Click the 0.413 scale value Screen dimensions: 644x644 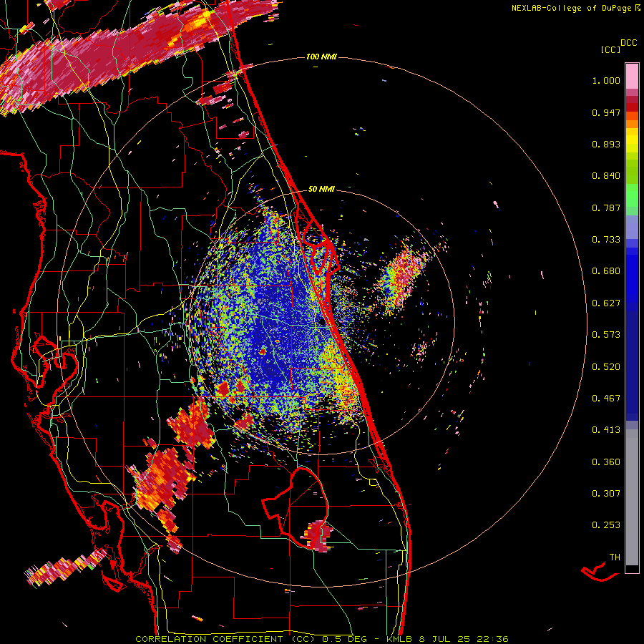tap(606, 430)
